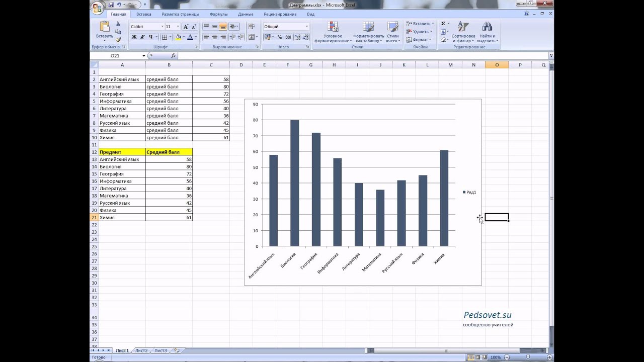This screenshot has width=644, height=362.
Task: Click AutoSum sigma button
Action: point(443,24)
